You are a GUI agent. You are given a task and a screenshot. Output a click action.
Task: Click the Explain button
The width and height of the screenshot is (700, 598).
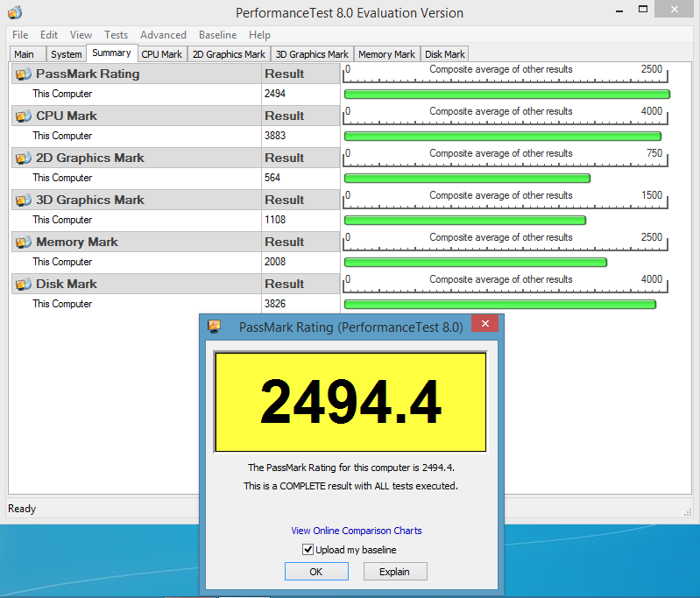[x=394, y=571]
